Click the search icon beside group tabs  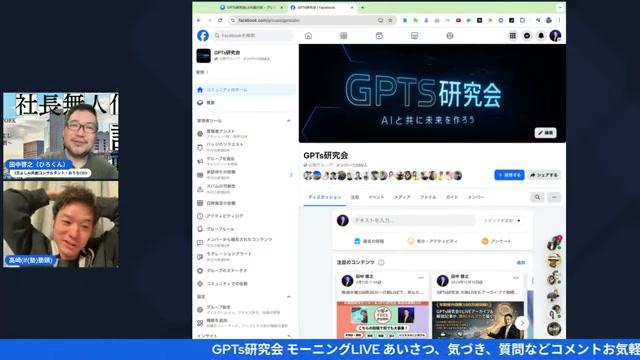[538, 197]
